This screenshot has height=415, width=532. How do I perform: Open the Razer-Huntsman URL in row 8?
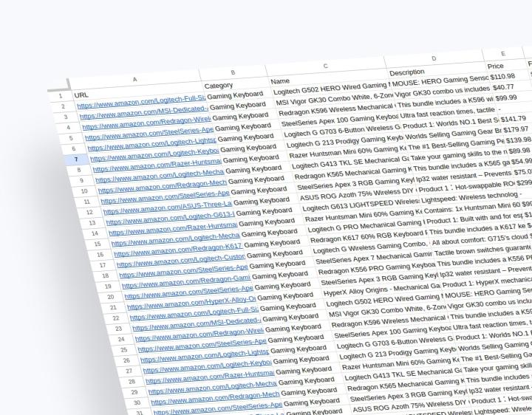[157, 165]
